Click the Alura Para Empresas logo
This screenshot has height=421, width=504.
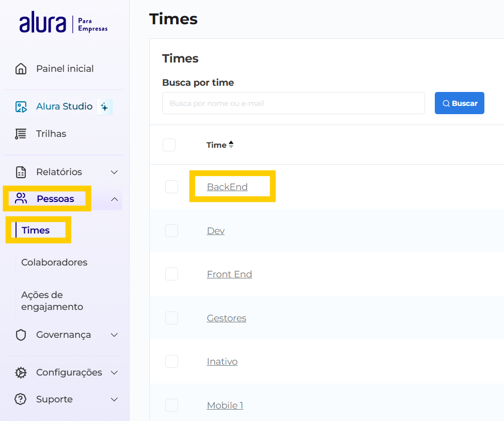(64, 24)
